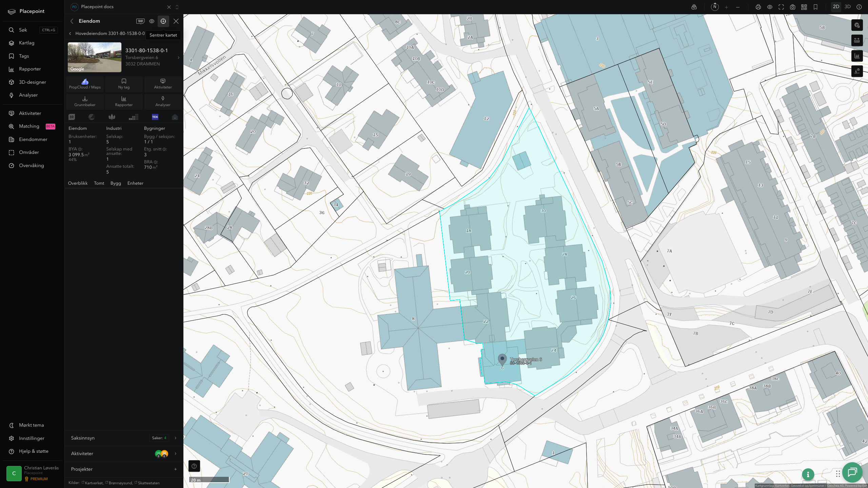This screenshot has height=488, width=868.
Task: Open Aktiviteter action tile in property panel
Action: point(163,84)
